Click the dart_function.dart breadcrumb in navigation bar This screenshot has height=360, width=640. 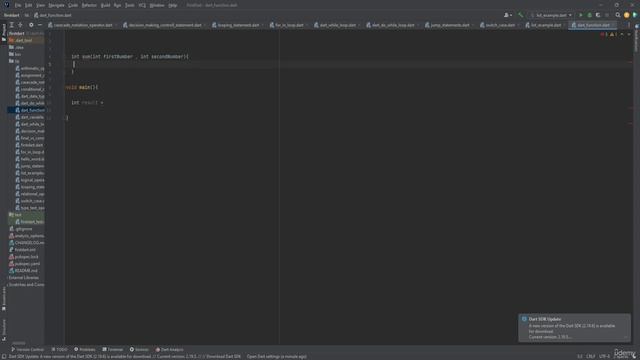point(53,15)
